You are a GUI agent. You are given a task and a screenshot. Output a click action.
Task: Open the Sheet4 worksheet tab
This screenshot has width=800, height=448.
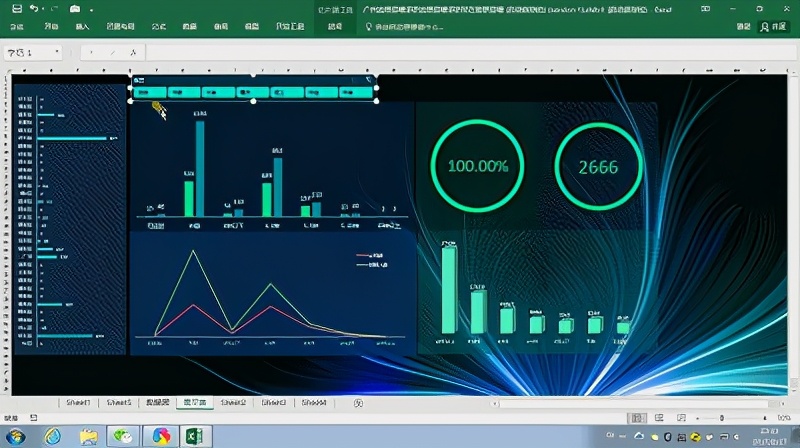(x=314, y=403)
